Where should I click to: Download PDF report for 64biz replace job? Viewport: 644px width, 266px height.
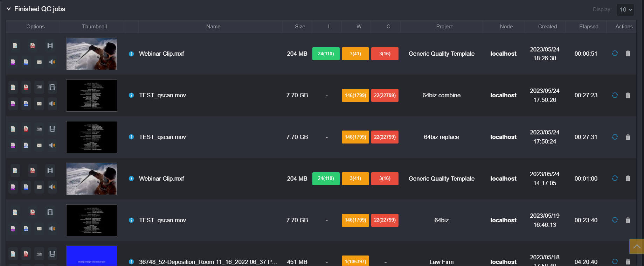tap(26, 129)
